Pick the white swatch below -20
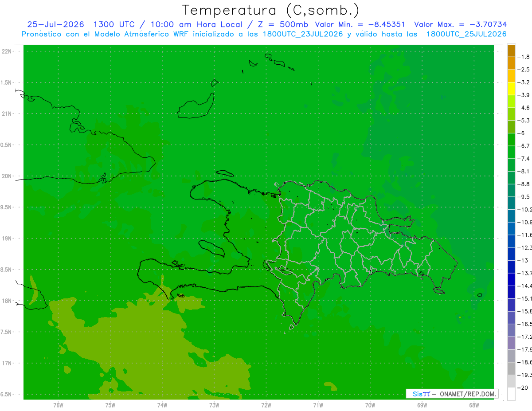The height and width of the screenshot is (411, 532). 511,394
